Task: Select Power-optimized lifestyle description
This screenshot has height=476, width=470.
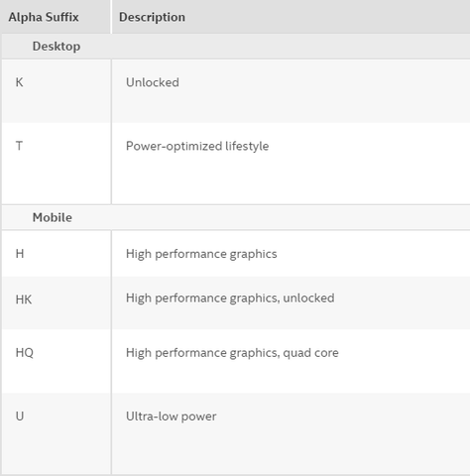Action: [197, 146]
